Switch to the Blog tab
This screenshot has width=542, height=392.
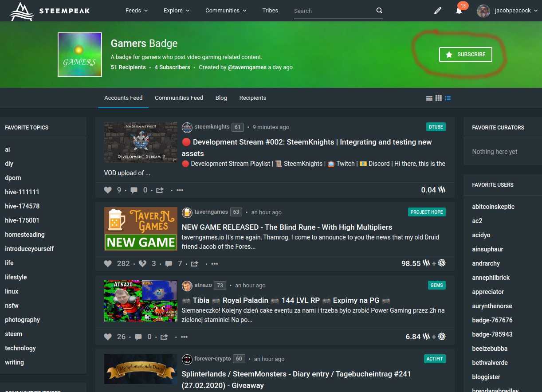pos(221,98)
